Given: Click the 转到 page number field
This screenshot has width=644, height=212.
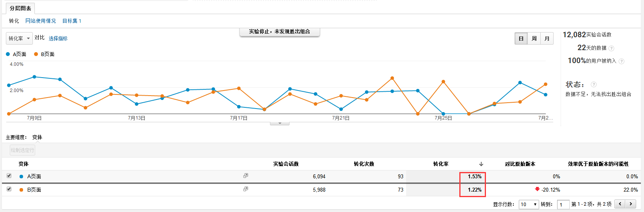Looking at the screenshot, I should (563, 205).
